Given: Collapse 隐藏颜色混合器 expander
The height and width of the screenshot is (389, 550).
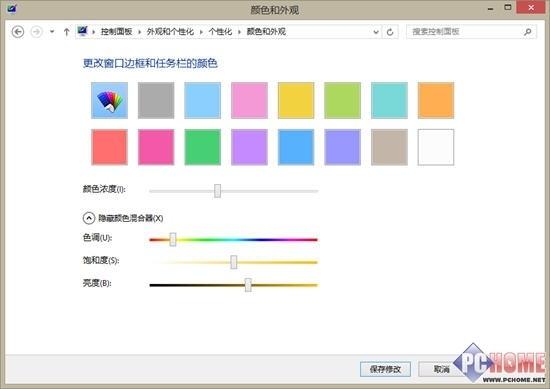Looking at the screenshot, I should [x=89, y=218].
